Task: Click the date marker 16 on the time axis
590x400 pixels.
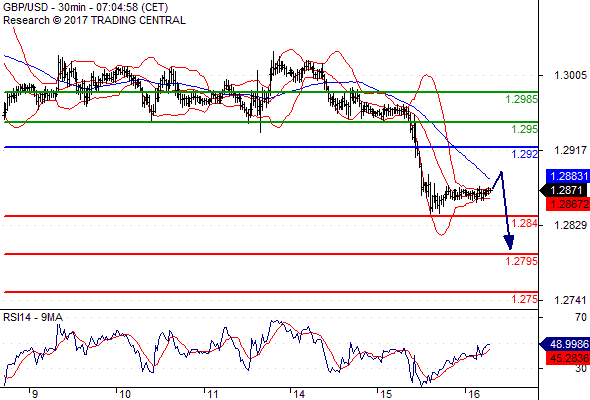Action: (x=474, y=394)
